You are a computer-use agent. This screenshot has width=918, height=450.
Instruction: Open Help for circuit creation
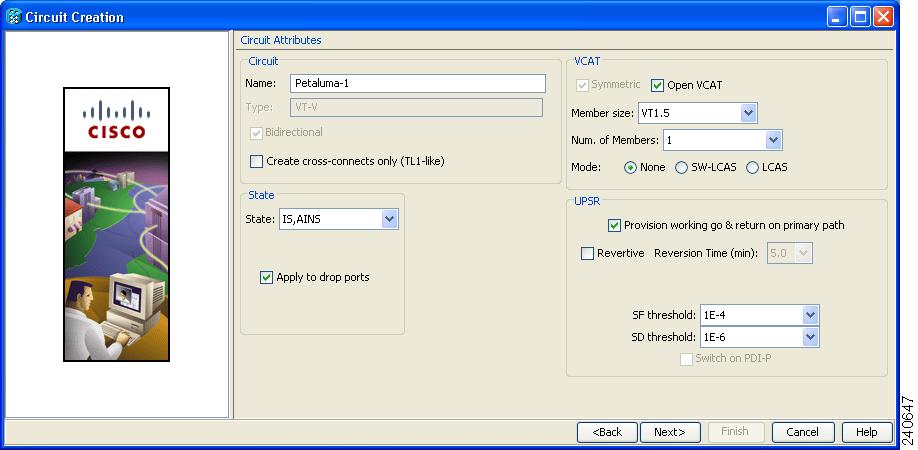click(867, 432)
